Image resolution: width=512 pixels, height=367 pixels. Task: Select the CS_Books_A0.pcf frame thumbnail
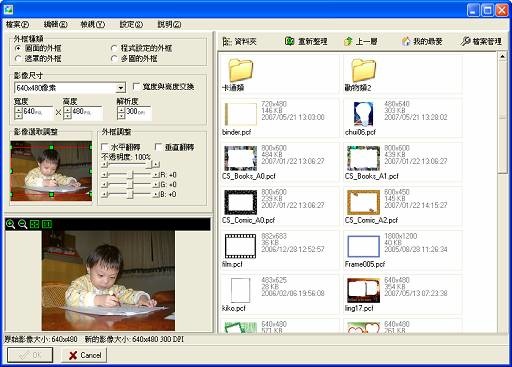[x=240, y=158]
